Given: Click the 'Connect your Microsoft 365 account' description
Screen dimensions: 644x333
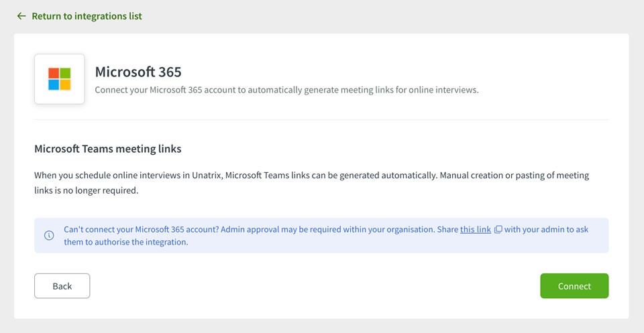Looking at the screenshot, I should click(286, 90).
